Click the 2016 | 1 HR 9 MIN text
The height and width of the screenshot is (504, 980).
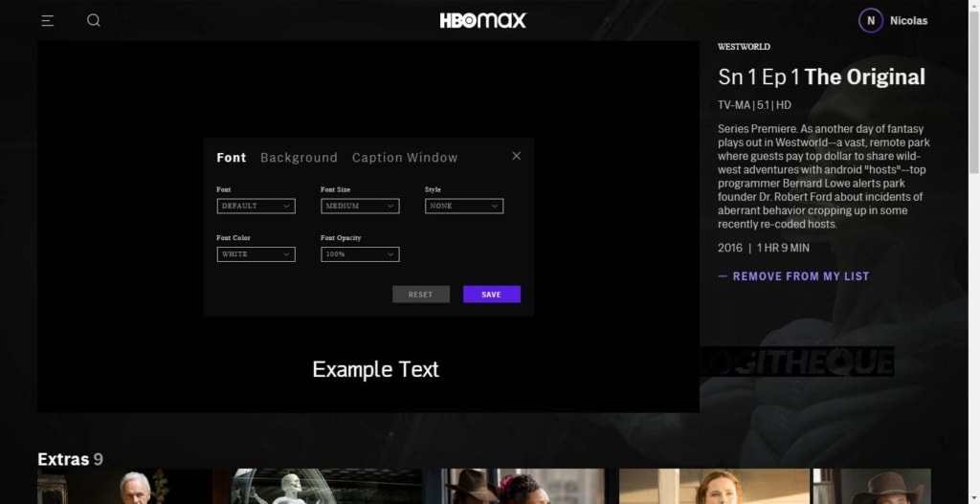[x=763, y=248]
